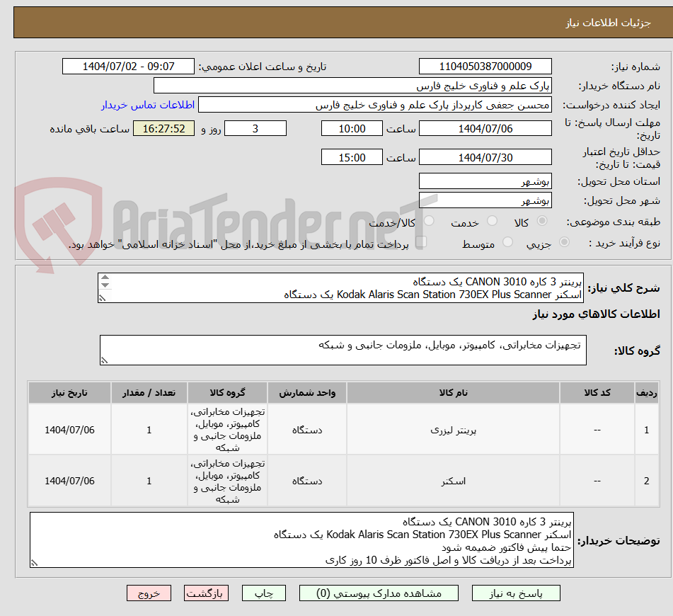Click the 'گروه کالا' text area
The width and height of the screenshot is (673, 616).
[x=343, y=350]
